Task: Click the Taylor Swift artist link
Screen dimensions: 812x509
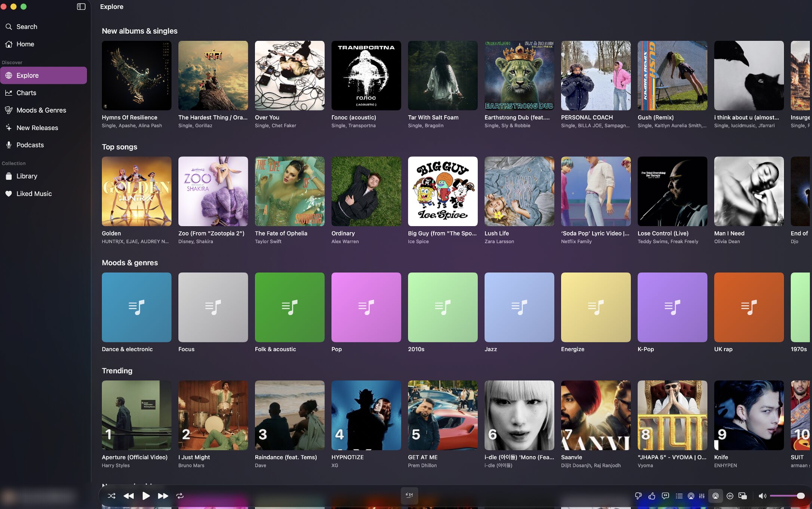Action: point(268,241)
